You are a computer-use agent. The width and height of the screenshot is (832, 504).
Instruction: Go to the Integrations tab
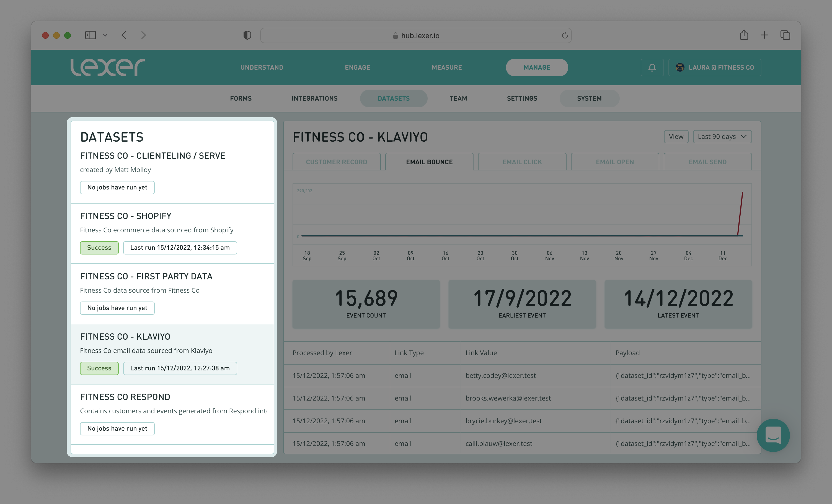pyautogui.click(x=314, y=98)
